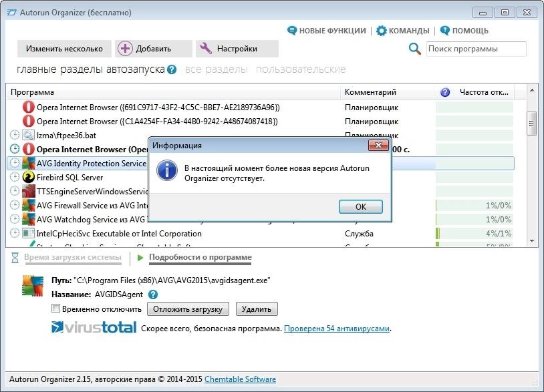Click the resize grip in the status bar corner
Image resolution: width=544 pixels, height=392 pixels.
click(x=536, y=382)
